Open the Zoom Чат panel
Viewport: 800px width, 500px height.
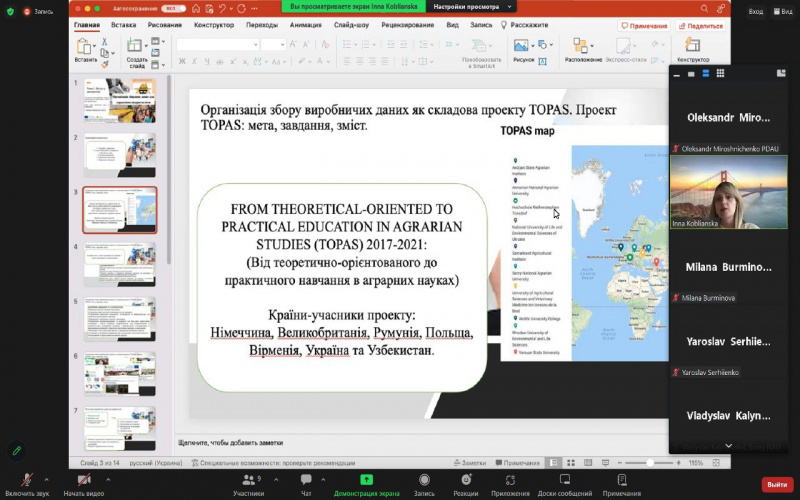pos(306,480)
